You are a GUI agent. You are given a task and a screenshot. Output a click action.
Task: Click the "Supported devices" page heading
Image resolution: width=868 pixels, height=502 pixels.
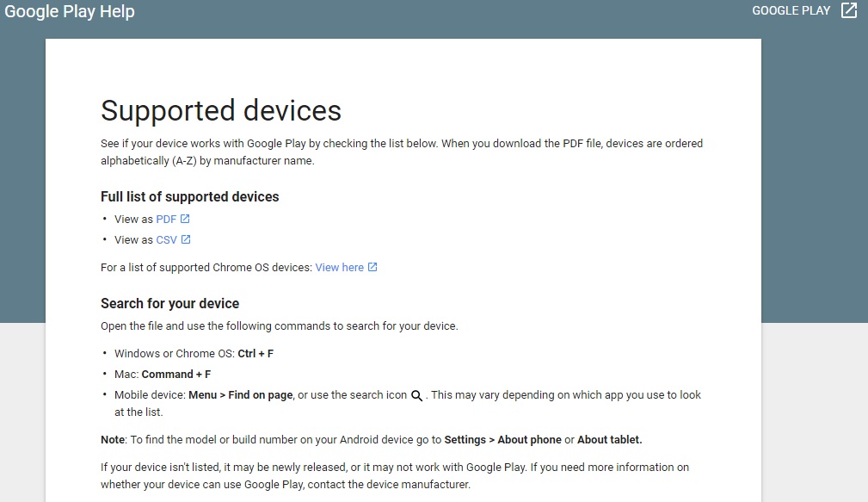click(221, 110)
